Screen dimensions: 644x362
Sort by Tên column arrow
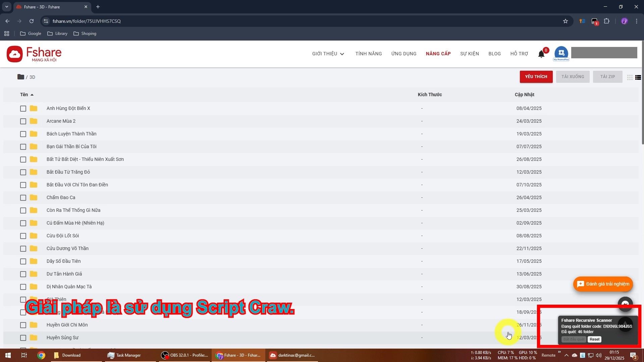pyautogui.click(x=32, y=95)
